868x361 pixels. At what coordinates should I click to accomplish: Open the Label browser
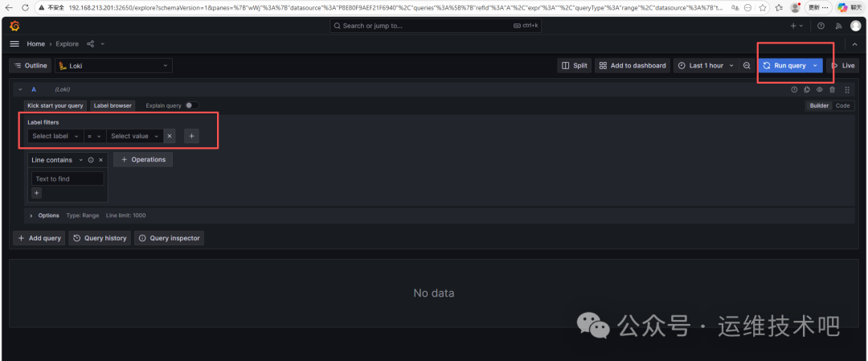pyautogui.click(x=113, y=105)
